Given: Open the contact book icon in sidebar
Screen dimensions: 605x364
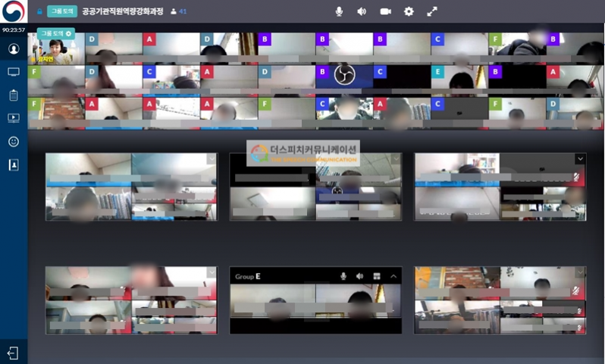Looking at the screenshot, I should coord(14,165).
